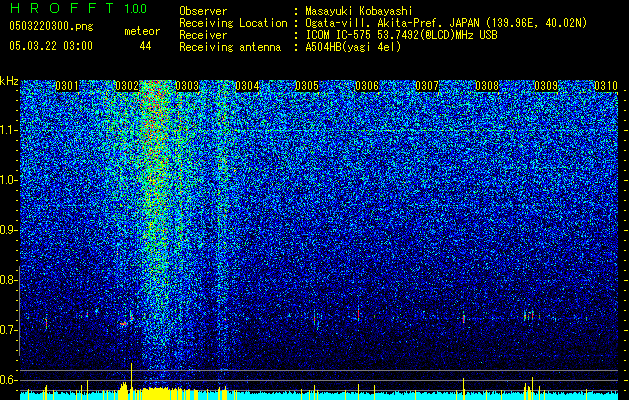The image size is (629, 400).
Task: Click the 0303 time marker
Action: [187, 86]
